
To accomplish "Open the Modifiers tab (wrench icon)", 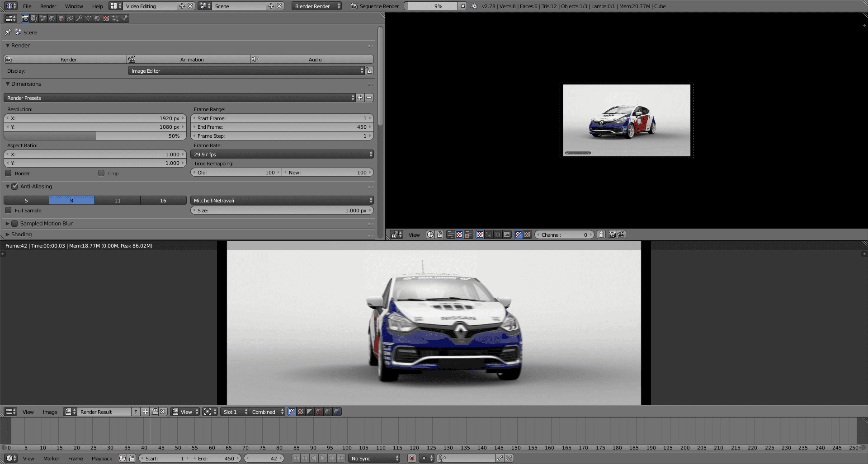I will [x=79, y=19].
